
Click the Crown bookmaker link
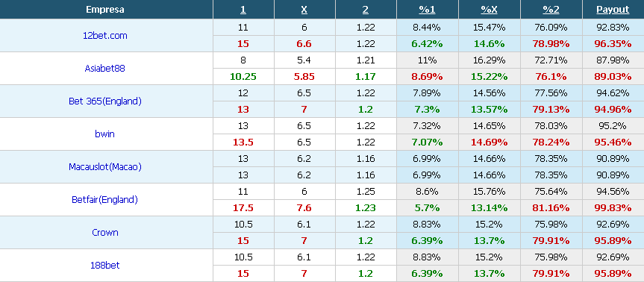(x=105, y=232)
